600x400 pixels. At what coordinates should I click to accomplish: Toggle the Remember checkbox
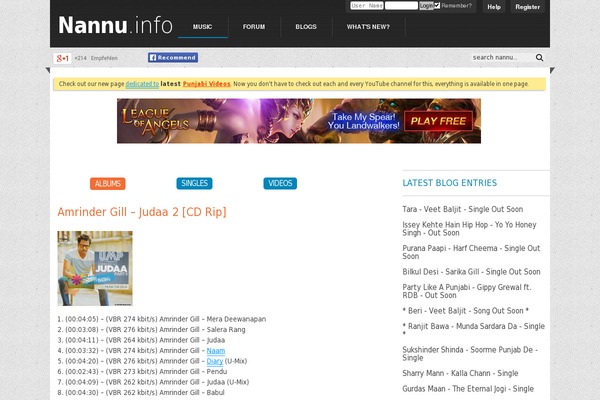[x=437, y=5]
